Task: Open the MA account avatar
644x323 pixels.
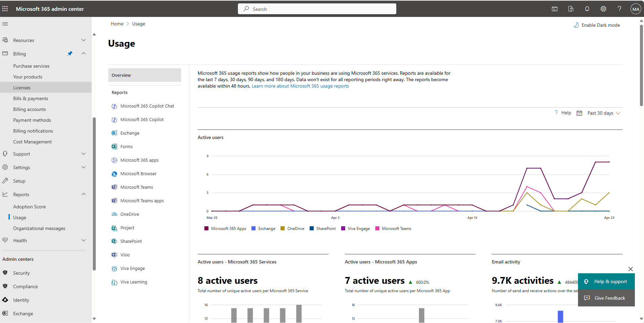Action: click(636, 9)
